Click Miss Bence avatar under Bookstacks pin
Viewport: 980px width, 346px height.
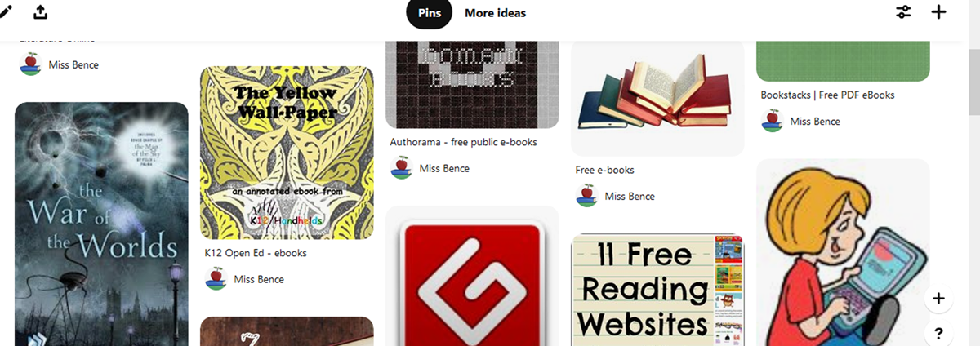tap(772, 122)
